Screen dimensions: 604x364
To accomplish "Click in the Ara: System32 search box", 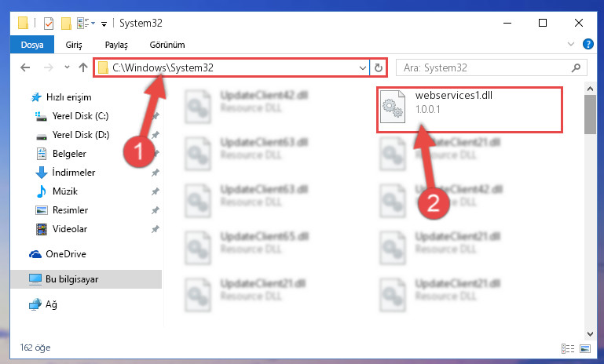I will pyautogui.click(x=485, y=68).
